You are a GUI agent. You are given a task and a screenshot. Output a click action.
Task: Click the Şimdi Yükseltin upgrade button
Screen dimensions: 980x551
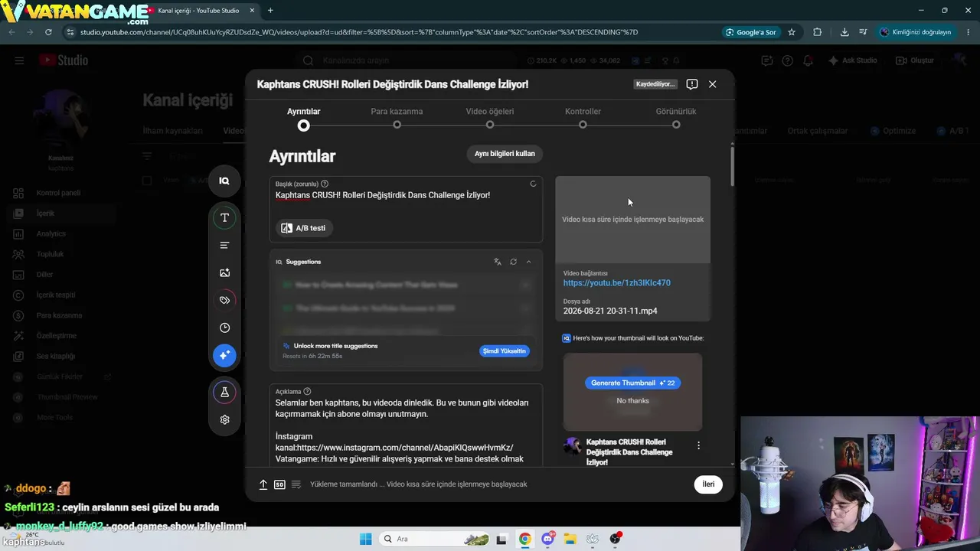505,350
